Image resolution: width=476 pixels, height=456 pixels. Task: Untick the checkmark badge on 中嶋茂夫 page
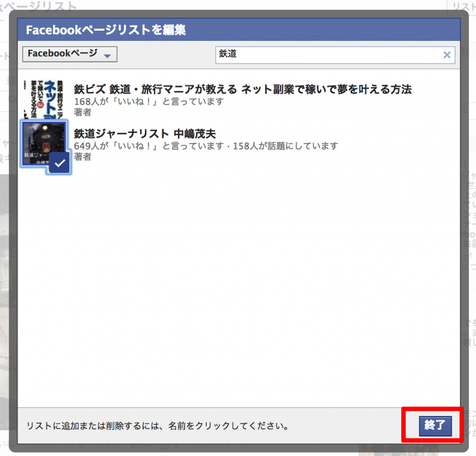(x=59, y=163)
